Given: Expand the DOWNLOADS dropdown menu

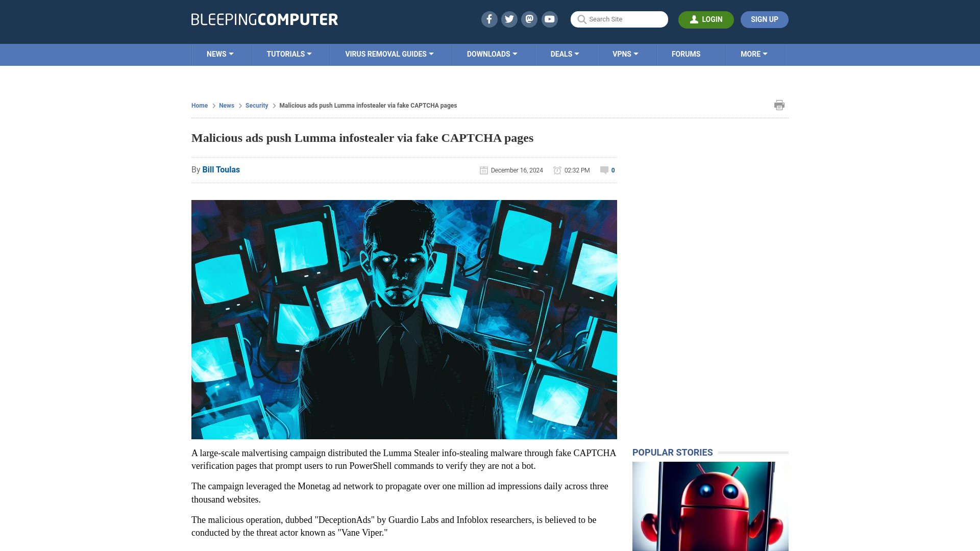Looking at the screenshot, I should tap(492, 54).
